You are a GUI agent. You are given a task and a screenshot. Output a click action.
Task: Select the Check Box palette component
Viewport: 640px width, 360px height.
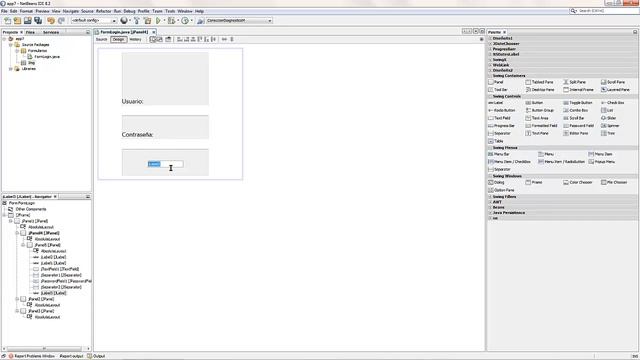pos(613,103)
